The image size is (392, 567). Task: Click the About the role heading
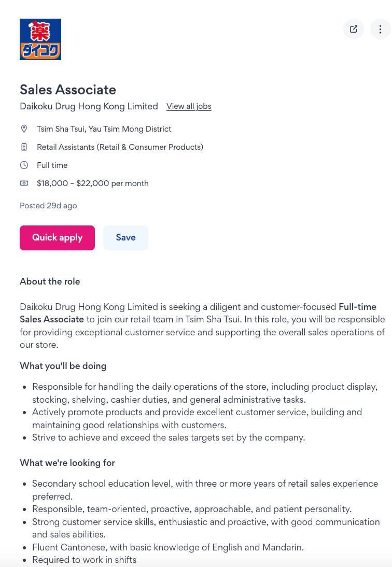click(x=50, y=281)
